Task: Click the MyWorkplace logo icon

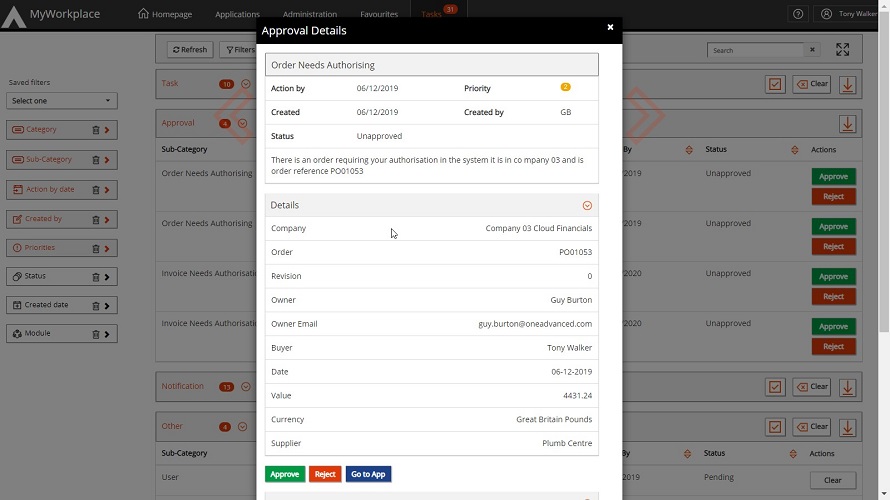Action: [x=14, y=16]
